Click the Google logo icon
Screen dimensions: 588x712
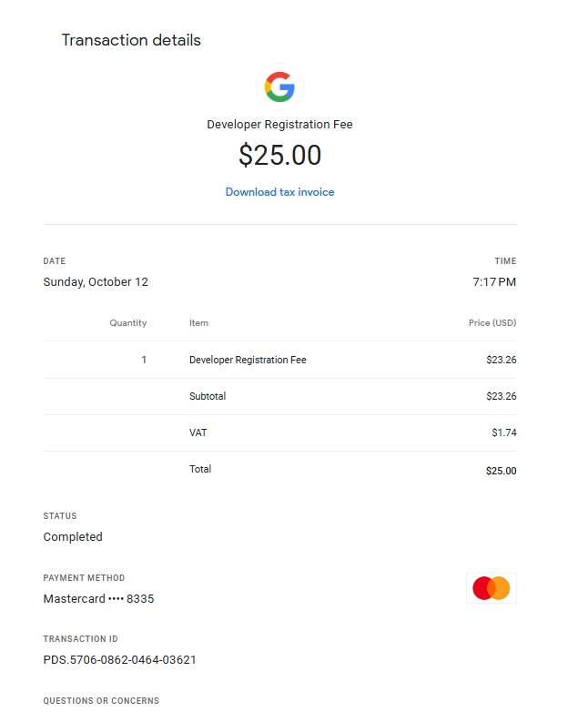coord(279,87)
